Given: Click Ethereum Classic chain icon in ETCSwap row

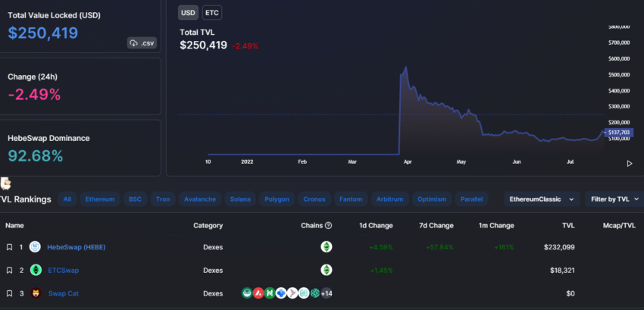Looking at the screenshot, I should pyautogui.click(x=327, y=270).
